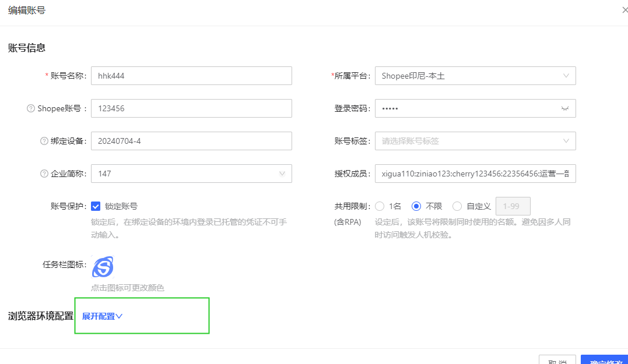The width and height of the screenshot is (628, 364).
Task: Click the 取消 button
Action: (557, 360)
